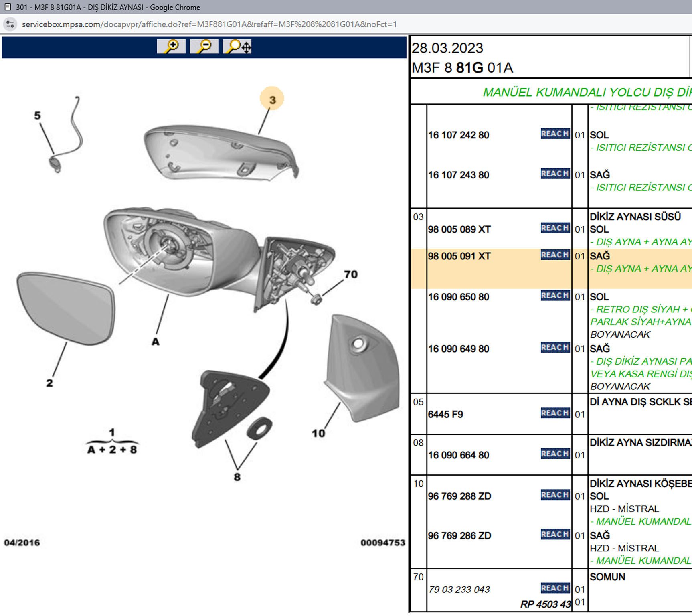Click the zoom in magnifier icon

pos(171,47)
